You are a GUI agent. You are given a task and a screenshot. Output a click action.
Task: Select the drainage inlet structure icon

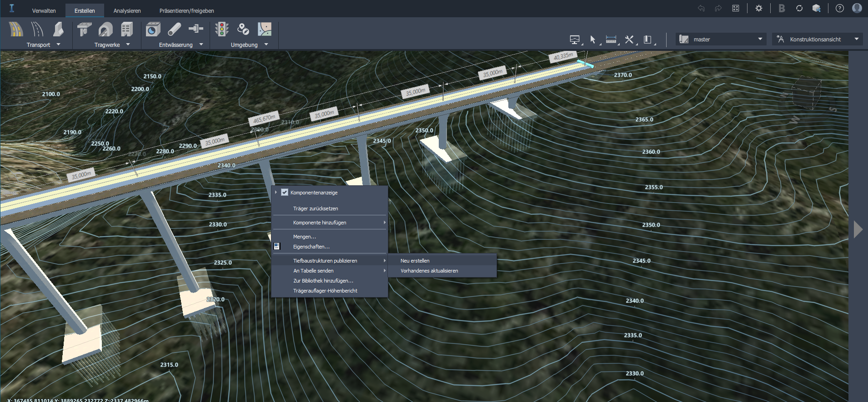pos(153,29)
